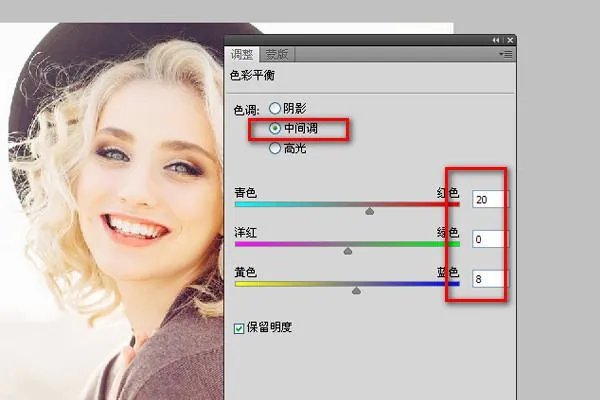Click the 黄色-蓝色 slider handle
Screen dimensions: 600x400
[x=356, y=291]
